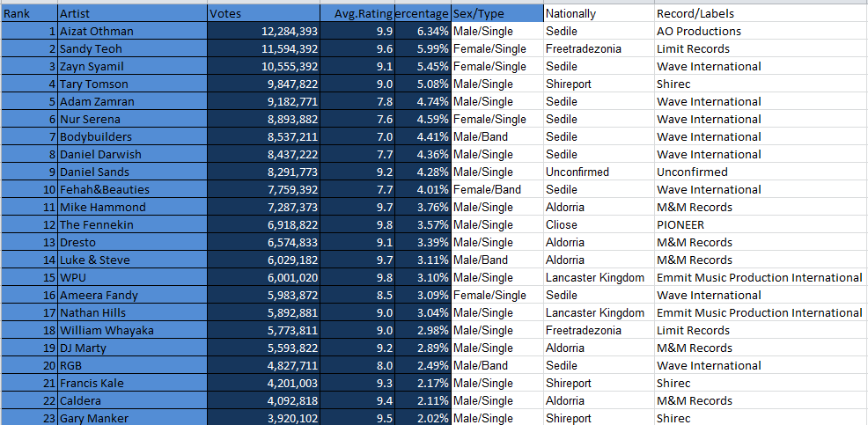
Task: Click Mike Hammond's M&M Records cell
Action: pos(761,207)
